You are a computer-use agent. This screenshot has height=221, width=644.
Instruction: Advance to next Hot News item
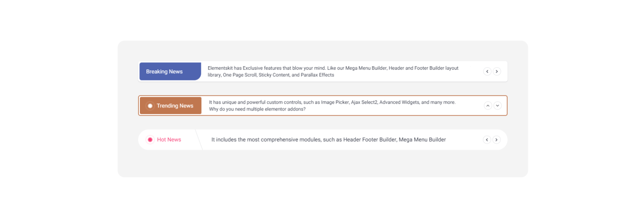pos(497,140)
